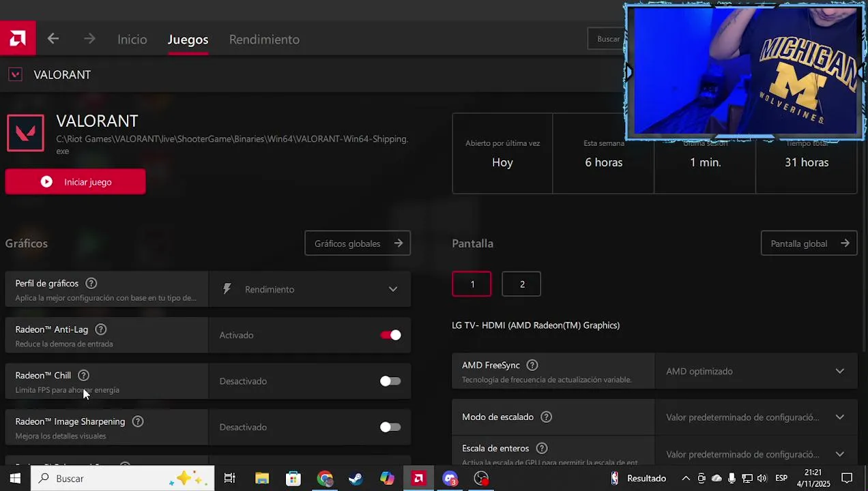The height and width of the screenshot is (491, 868).
Task: Open Gráficos globales settings
Action: (x=358, y=243)
